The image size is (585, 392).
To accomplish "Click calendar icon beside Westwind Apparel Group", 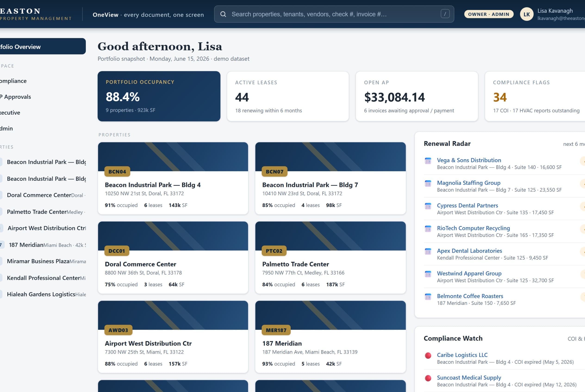I will (428, 274).
